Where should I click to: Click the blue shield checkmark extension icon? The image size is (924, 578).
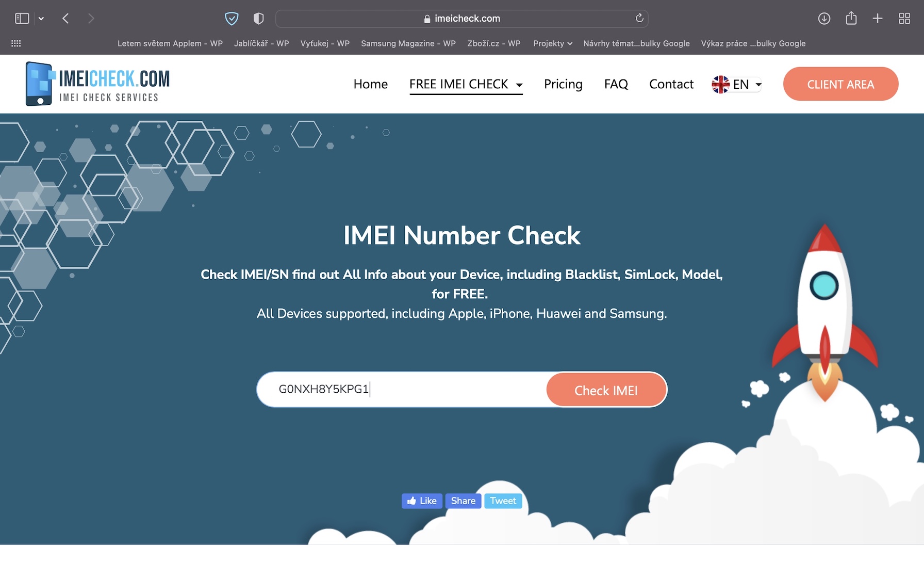(x=232, y=19)
